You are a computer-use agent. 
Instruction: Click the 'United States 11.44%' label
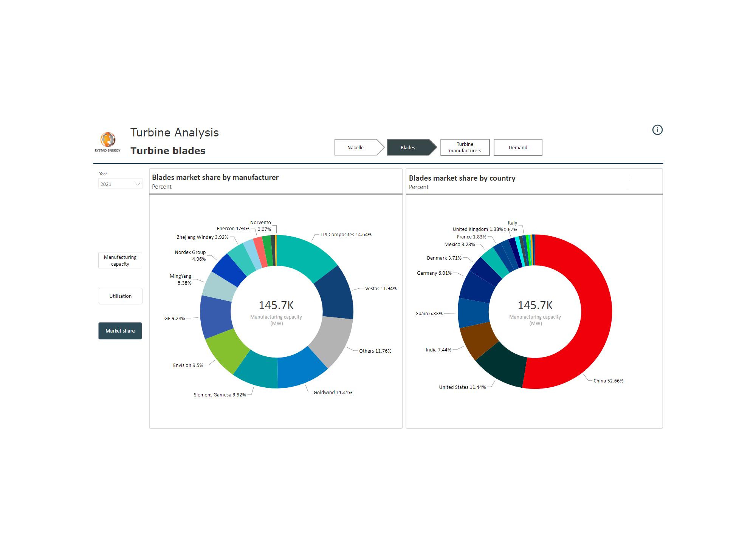462,387
